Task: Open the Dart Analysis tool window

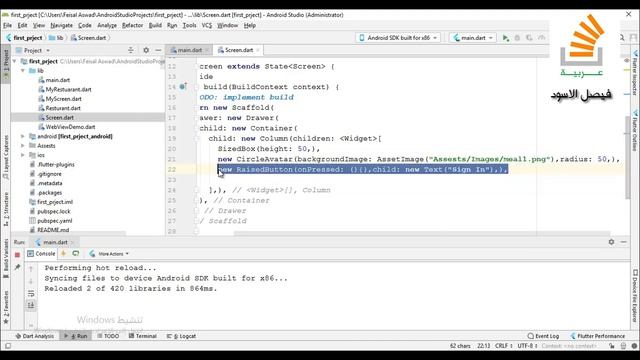Action: pyautogui.click(x=34, y=336)
